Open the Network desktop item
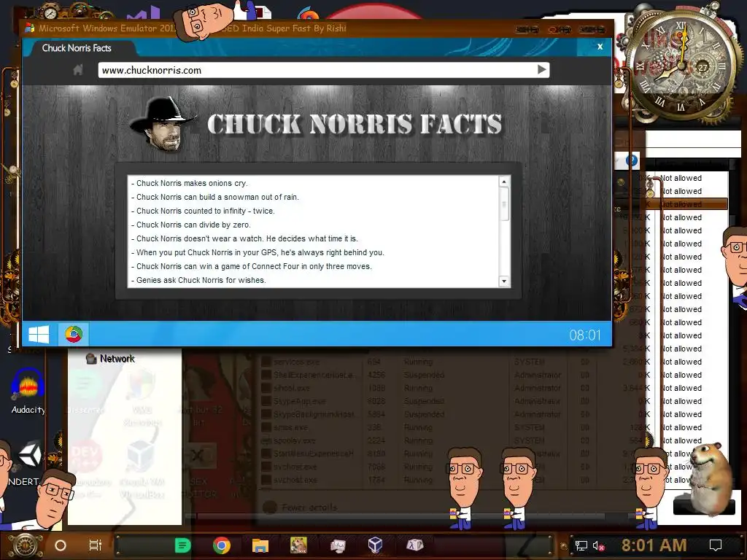Screen dimensions: 747x560 [110, 359]
